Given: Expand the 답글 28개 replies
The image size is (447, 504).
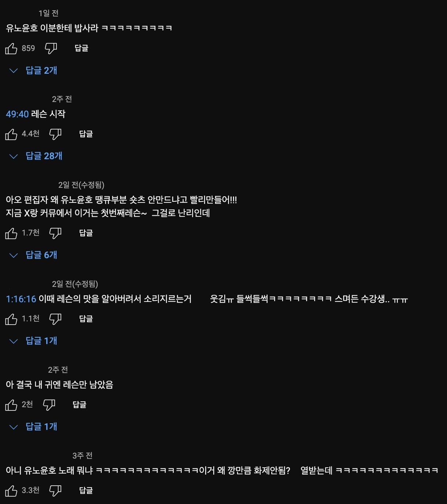Looking at the screenshot, I should [x=36, y=156].
